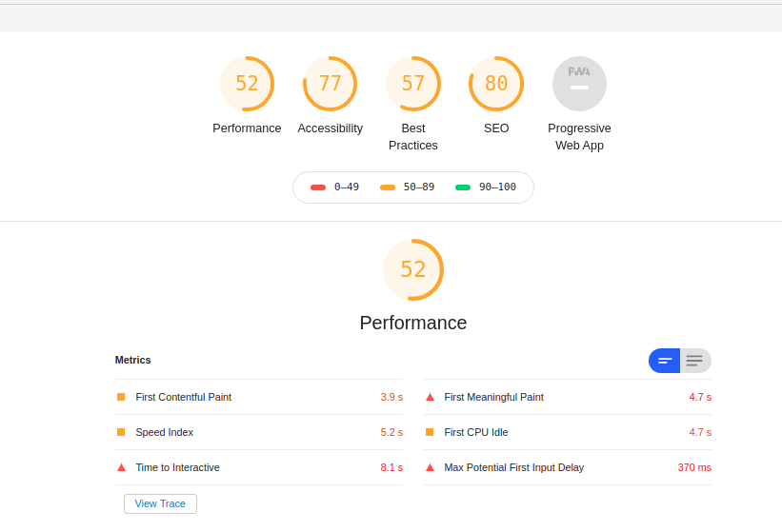This screenshot has width=782, height=532.
Task: Click the Performance score gauge at top
Action: [x=247, y=84]
